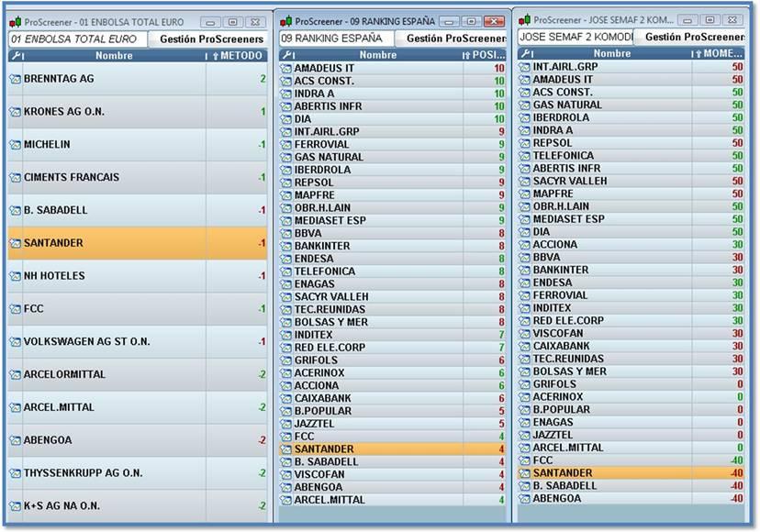Select FCC row in ENBOLSA TOTAL EURO
This screenshot has height=532, width=760.
(138, 308)
